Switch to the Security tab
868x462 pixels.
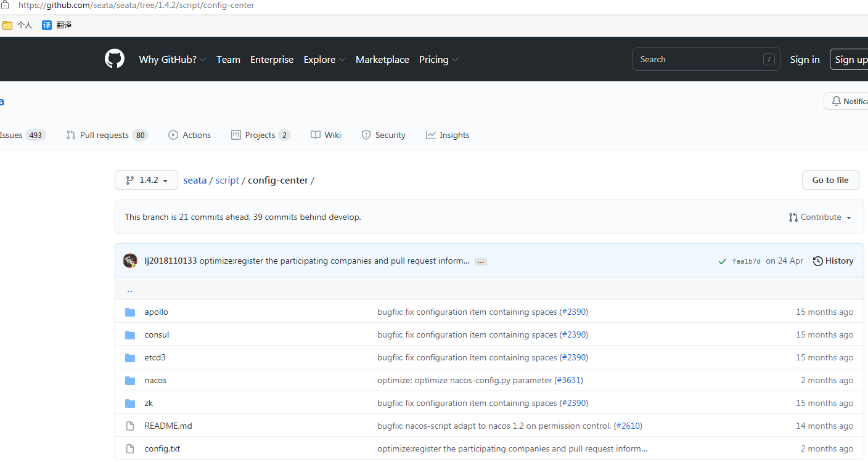point(383,135)
